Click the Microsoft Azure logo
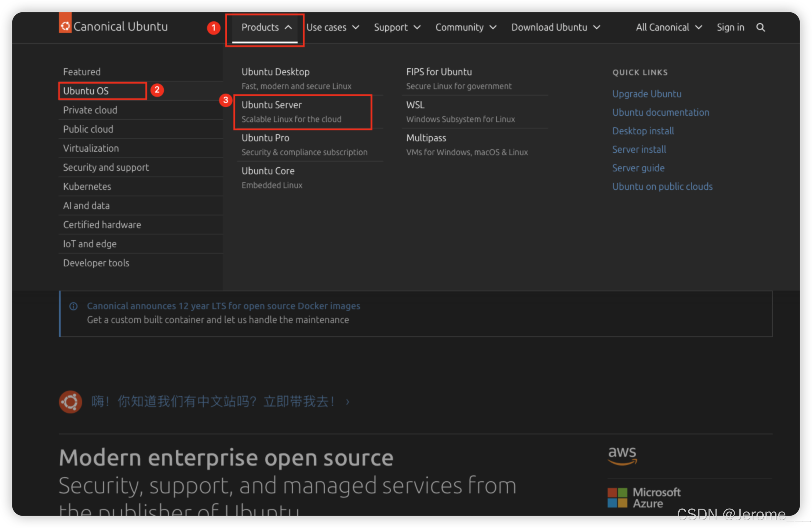 pyautogui.click(x=643, y=498)
